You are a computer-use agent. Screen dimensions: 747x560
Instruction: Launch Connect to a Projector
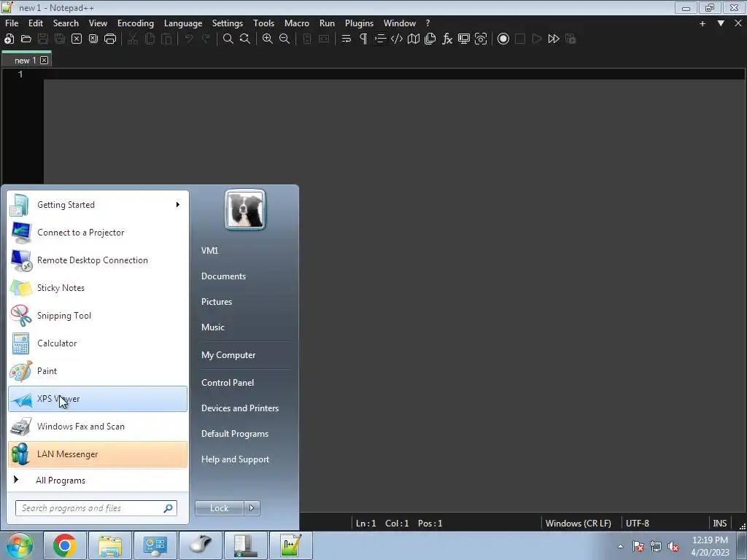click(x=98, y=233)
